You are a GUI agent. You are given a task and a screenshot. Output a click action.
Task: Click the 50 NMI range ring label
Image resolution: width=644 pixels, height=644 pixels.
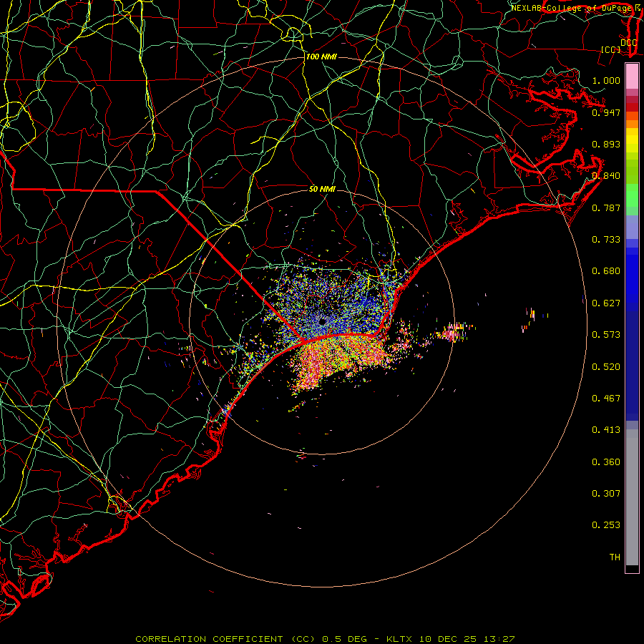point(322,189)
